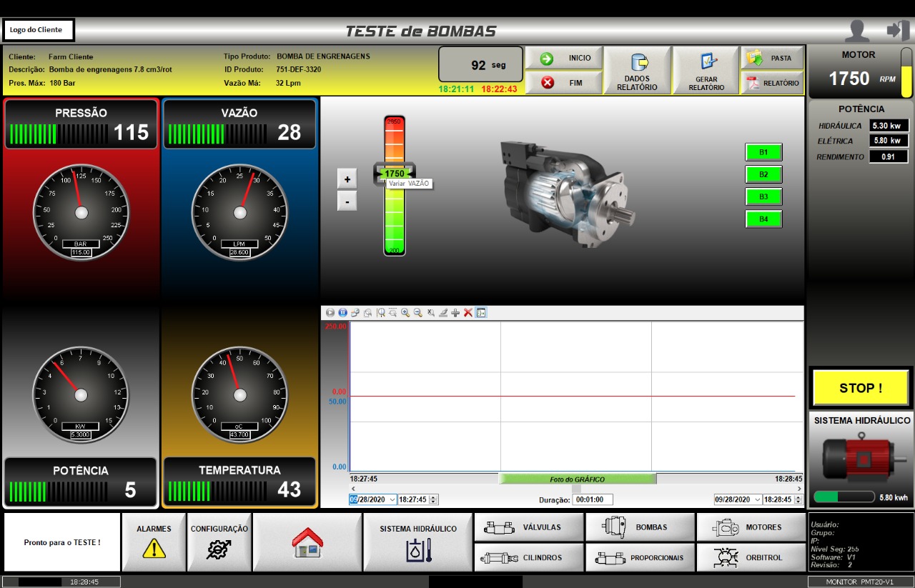
Task: Open the RELATÓRIO PDF button
Action: click(772, 82)
